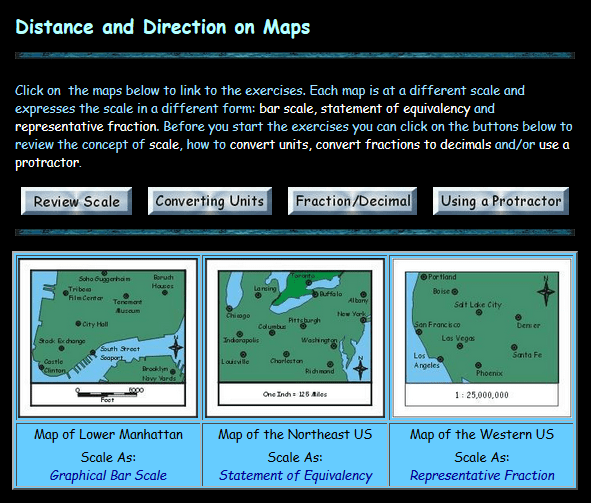Click 'convert fractions to decimals' text

point(404,145)
